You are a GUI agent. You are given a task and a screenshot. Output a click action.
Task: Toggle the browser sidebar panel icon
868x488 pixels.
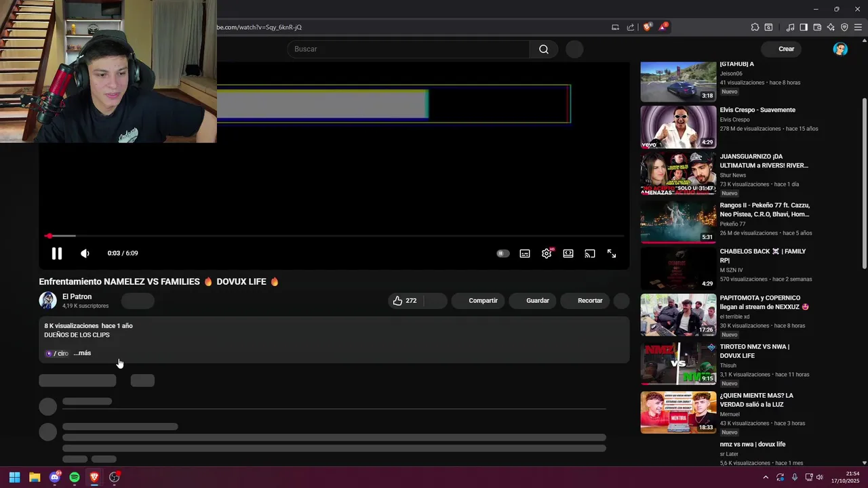click(804, 27)
